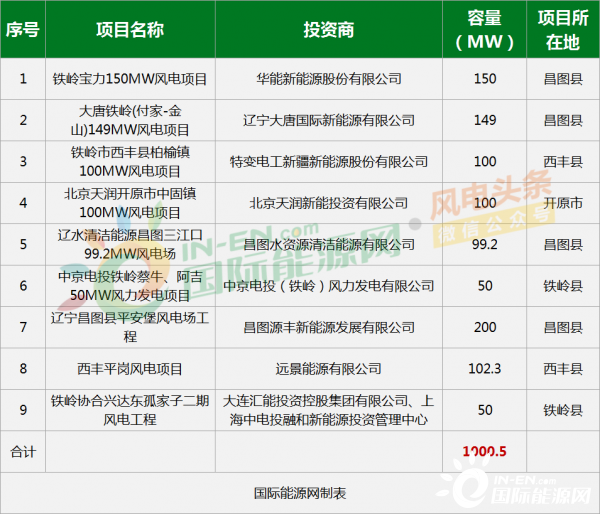600x514 pixels.
Task: Select 北京天润开原市中固镇100MW风电项目 cell
Action: coord(130,203)
